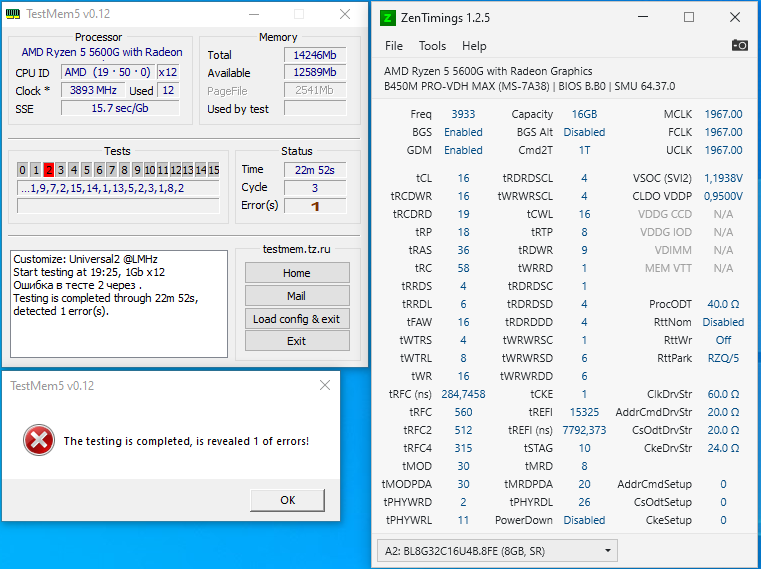Screen dimensions: 761x569
Task: Click the testmem.tz.ru group label
Action: tap(297, 249)
